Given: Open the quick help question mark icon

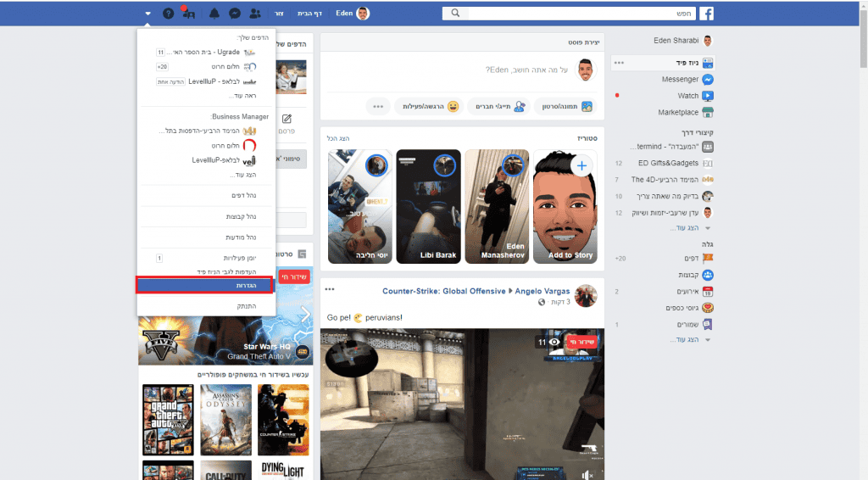Looking at the screenshot, I should coord(169,14).
